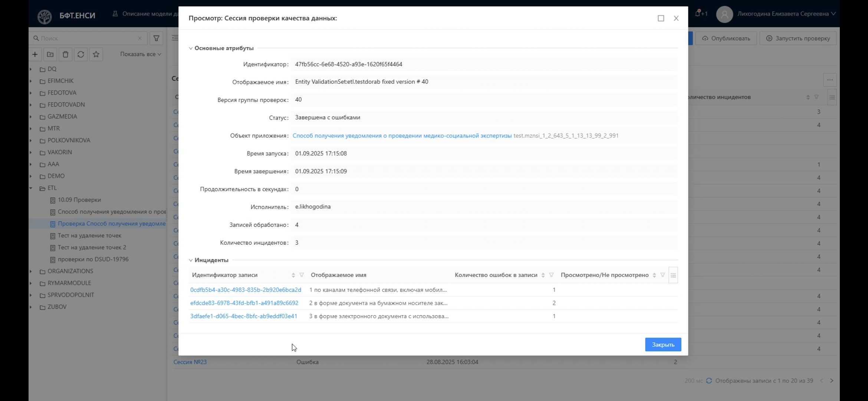The height and width of the screenshot is (401, 868).
Task: Open background table column settings icon
Action: (x=832, y=97)
